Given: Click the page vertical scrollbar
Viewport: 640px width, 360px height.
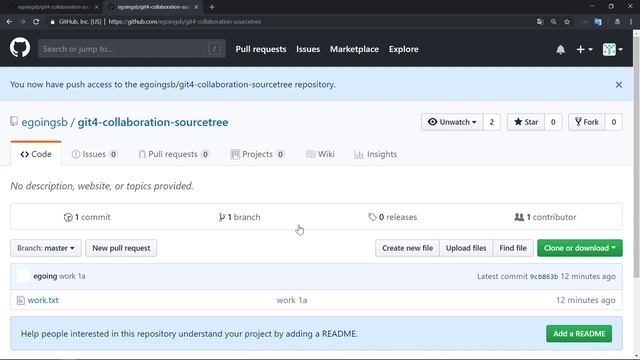Looking at the screenshot, I should point(636,157).
